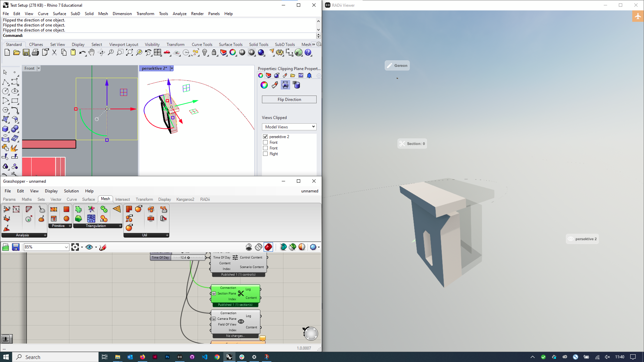Screen dimensions: 644x362
Task: Adjust the Time Of Day slider in Grasshopper
Action: click(x=188, y=257)
